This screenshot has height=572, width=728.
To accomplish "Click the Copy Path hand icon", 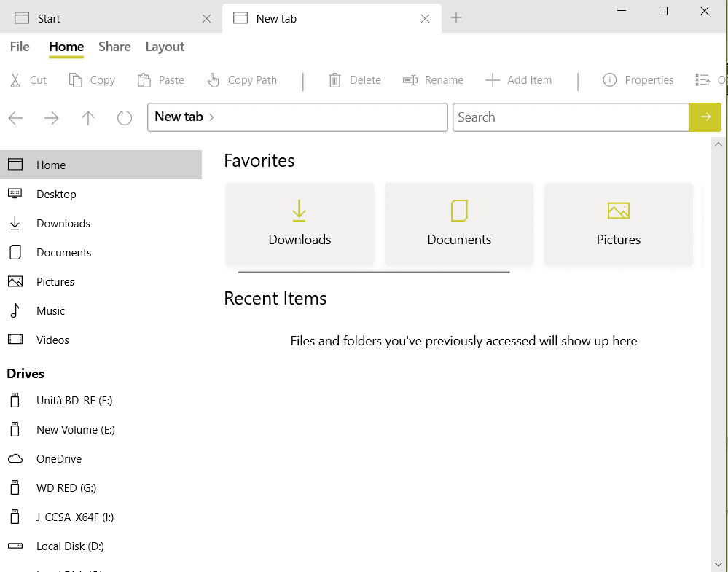I will tap(213, 80).
